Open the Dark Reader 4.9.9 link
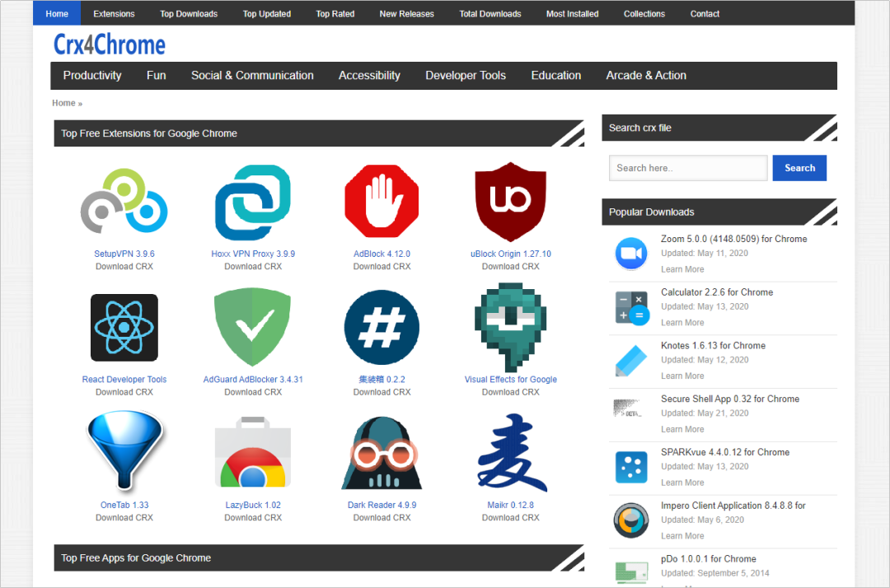 (382, 505)
